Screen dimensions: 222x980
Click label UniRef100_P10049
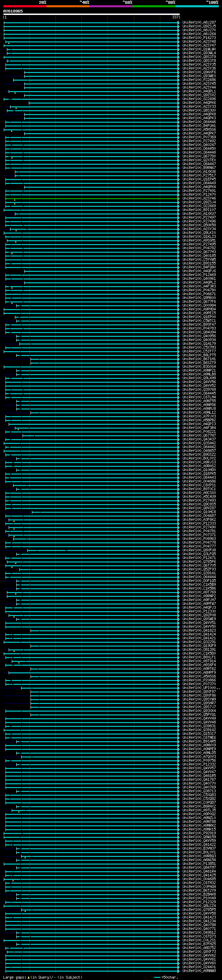point(199,899)
